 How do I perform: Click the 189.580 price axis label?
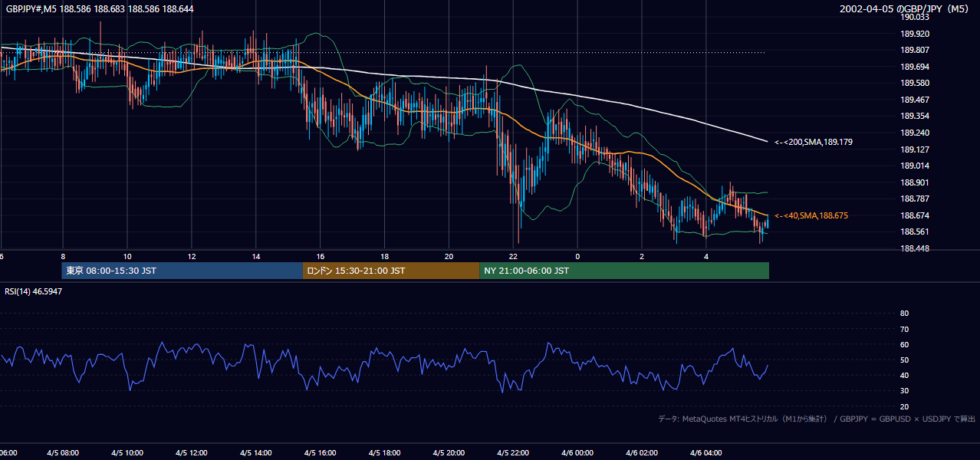914,84
